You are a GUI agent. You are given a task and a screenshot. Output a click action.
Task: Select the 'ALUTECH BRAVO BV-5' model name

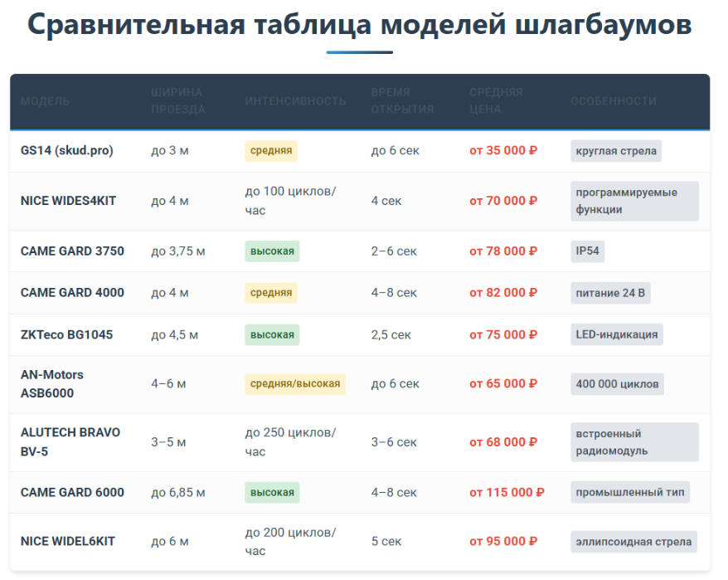coord(70,442)
